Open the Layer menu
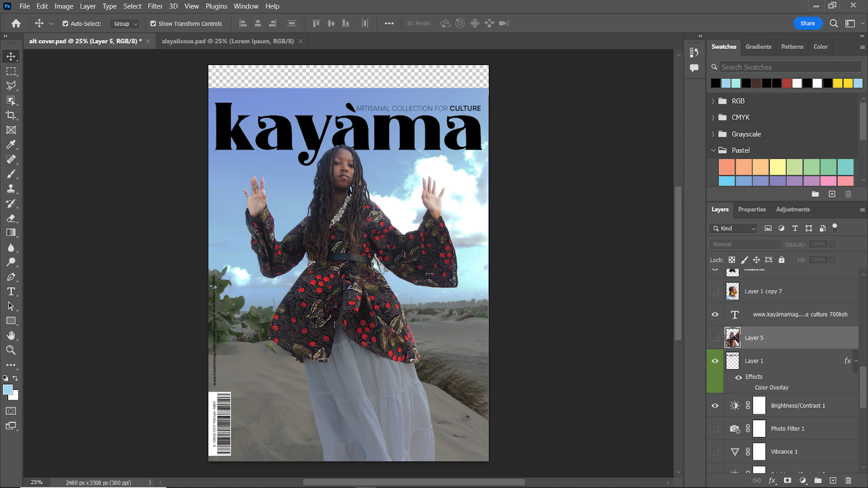 (88, 7)
